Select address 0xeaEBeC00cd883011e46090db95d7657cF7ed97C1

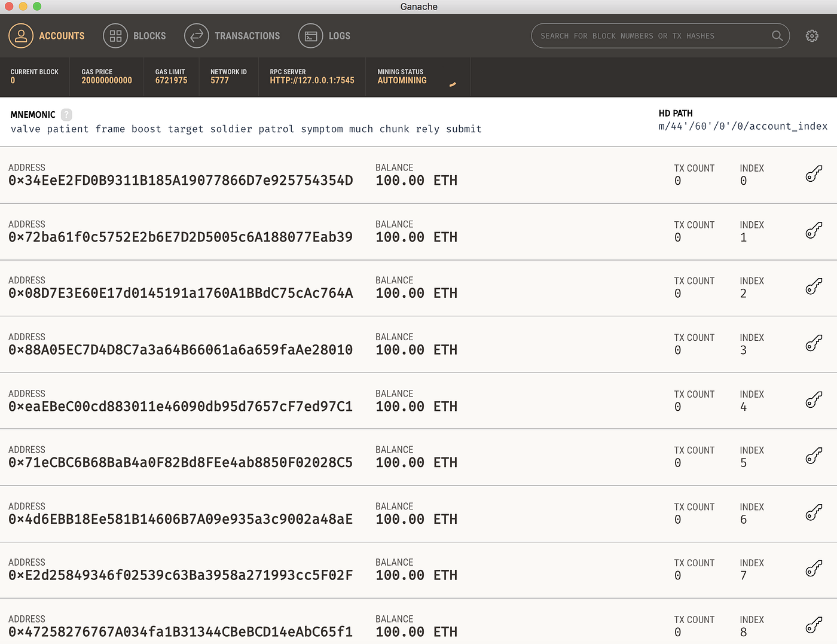coord(181,407)
